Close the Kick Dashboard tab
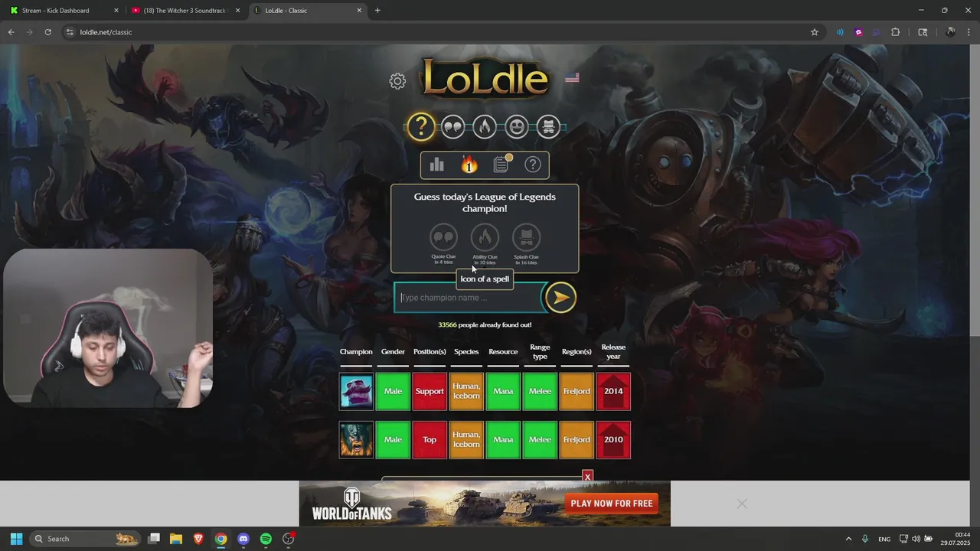 point(116,11)
